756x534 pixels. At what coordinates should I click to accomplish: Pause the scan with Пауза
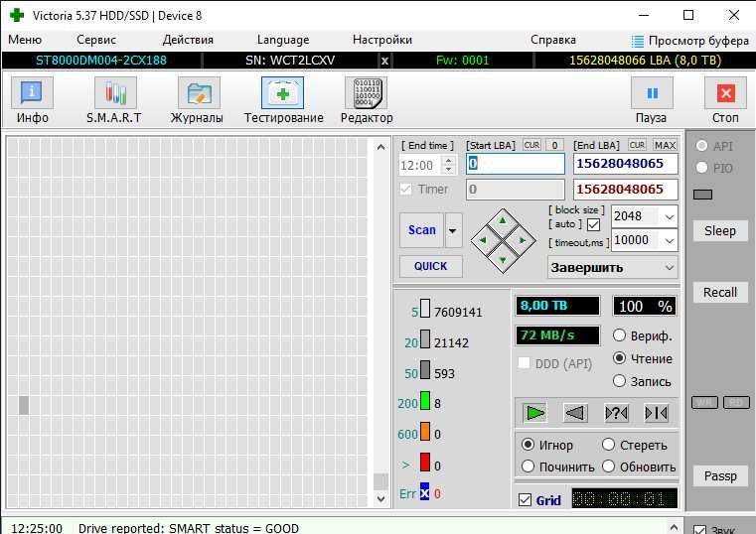click(652, 100)
